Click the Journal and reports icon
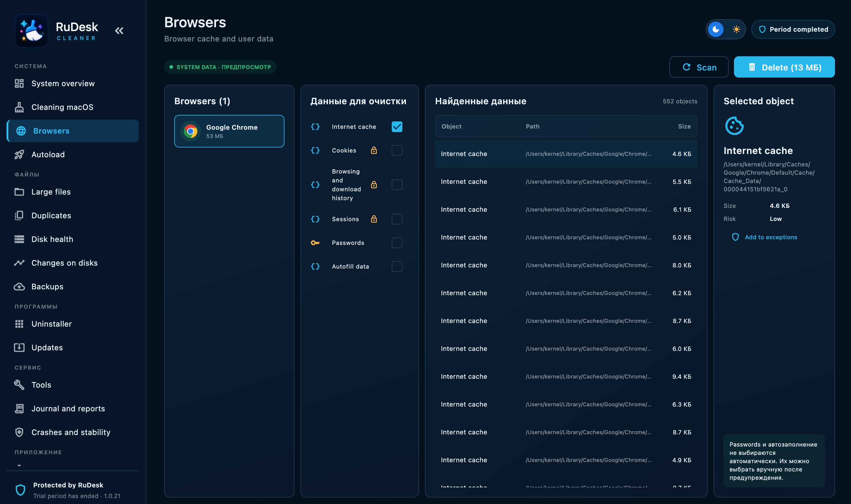The image size is (851, 504). pyautogui.click(x=19, y=409)
